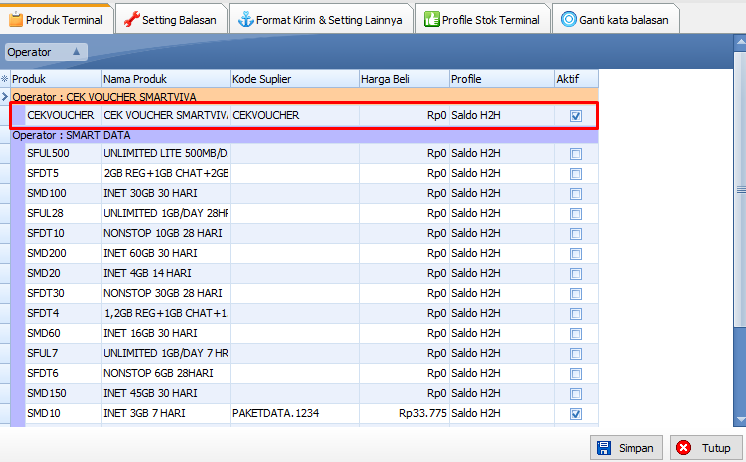Click the INET 45GB 30 HARI cell
The width and height of the screenshot is (746, 462).
(x=166, y=393)
